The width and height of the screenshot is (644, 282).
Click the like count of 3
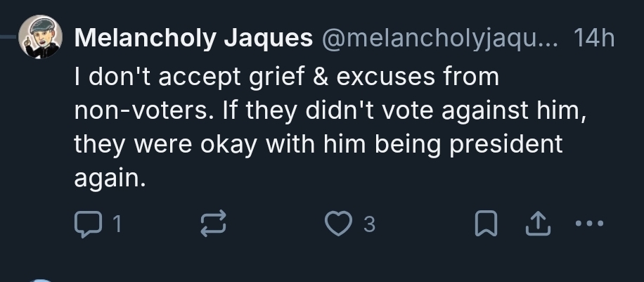click(369, 224)
